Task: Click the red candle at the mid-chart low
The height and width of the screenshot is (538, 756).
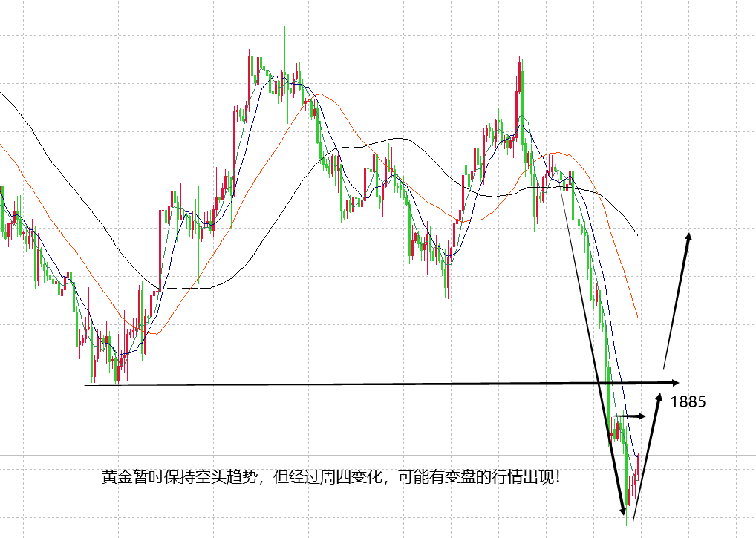Action: click(x=447, y=273)
